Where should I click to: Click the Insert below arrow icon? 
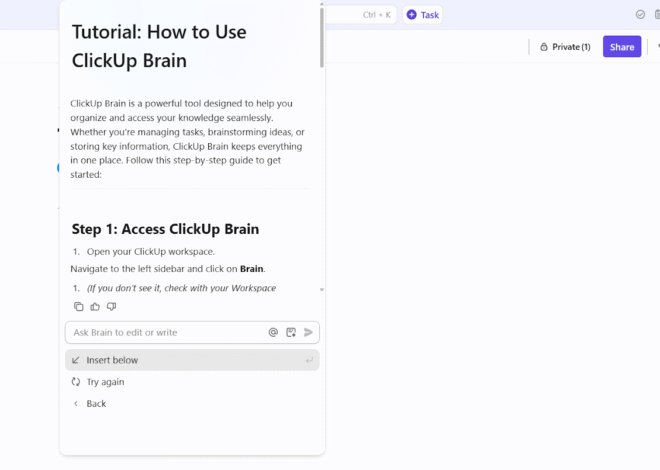pyautogui.click(x=76, y=360)
